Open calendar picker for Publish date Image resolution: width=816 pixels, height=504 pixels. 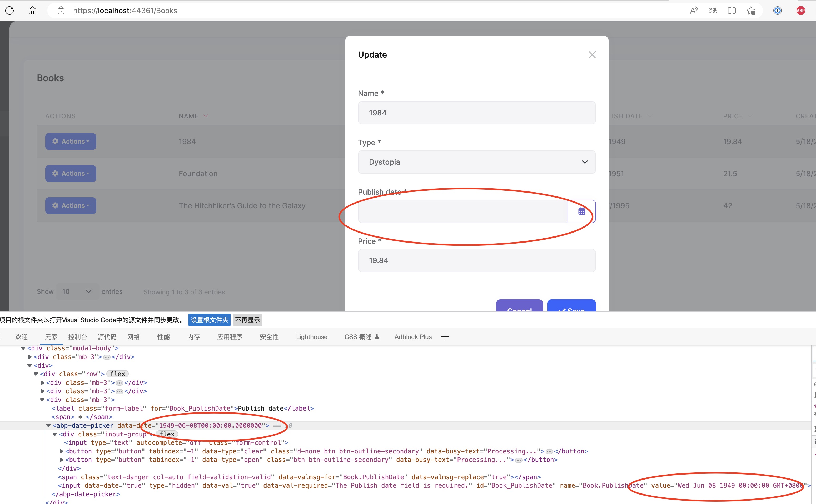click(581, 211)
